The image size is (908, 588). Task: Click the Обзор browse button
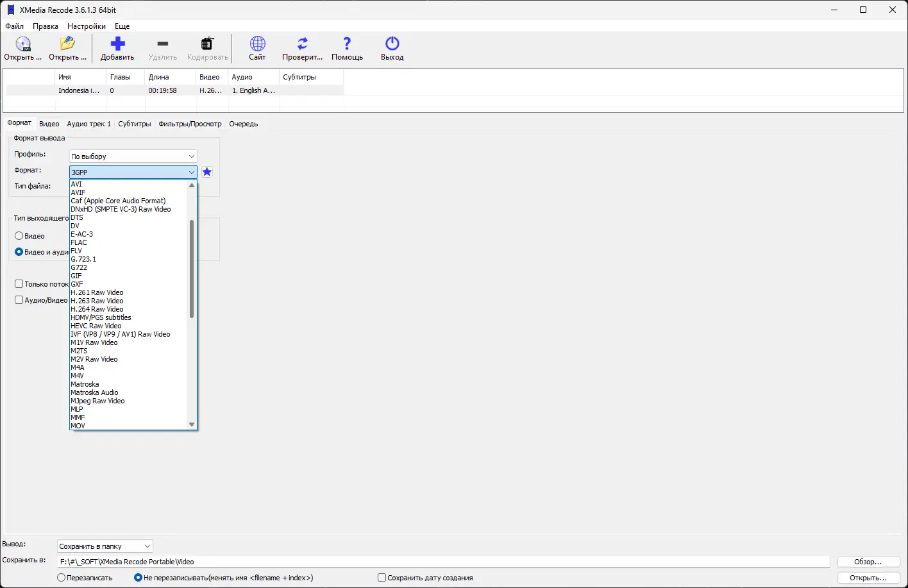point(868,561)
